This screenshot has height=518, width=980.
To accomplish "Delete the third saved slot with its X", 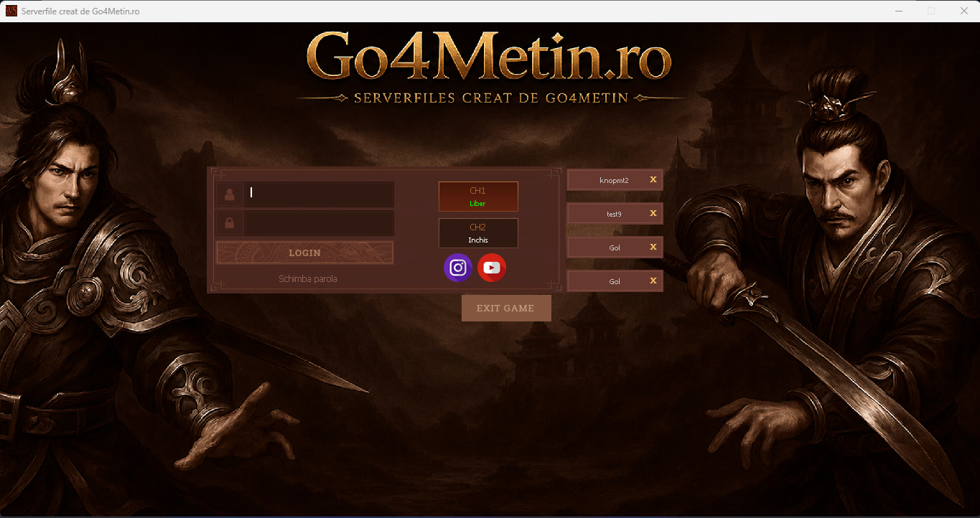I will 653,247.
